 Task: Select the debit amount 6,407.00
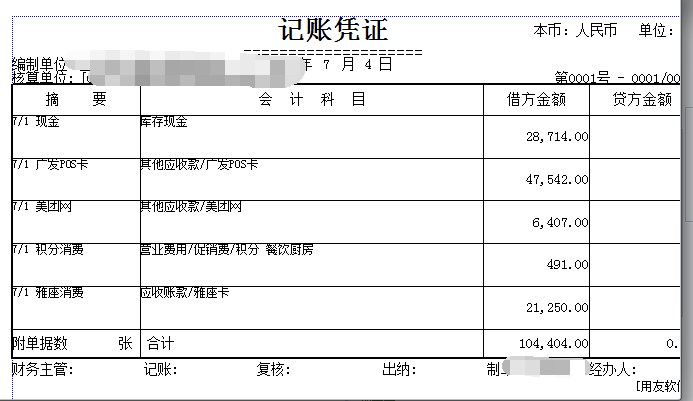click(x=560, y=223)
